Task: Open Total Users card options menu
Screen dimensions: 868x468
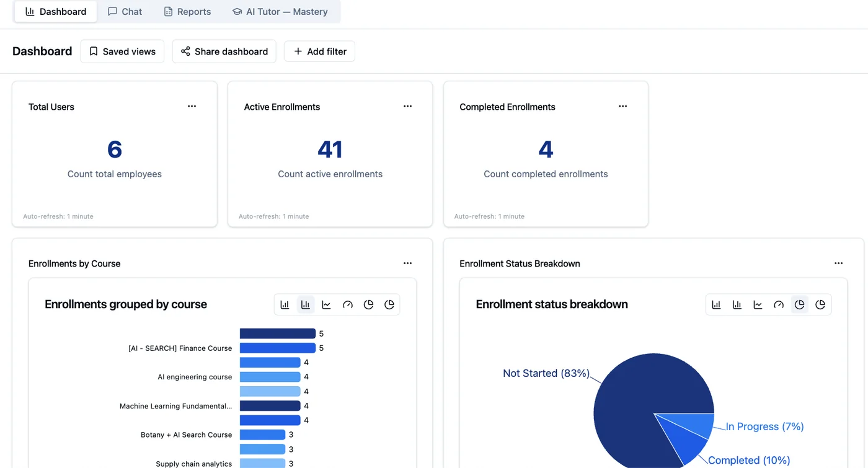Action: click(x=192, y=107)
